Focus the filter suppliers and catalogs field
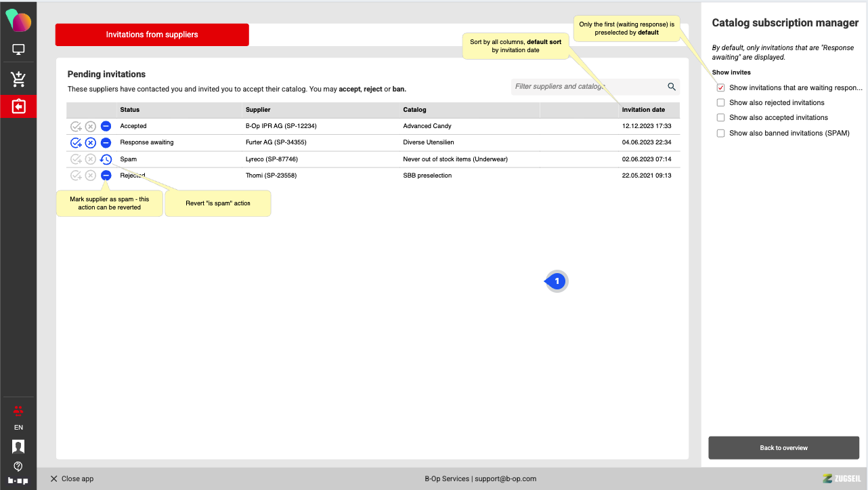The height and width of the screenshot is (490, 868). [588, 87]
